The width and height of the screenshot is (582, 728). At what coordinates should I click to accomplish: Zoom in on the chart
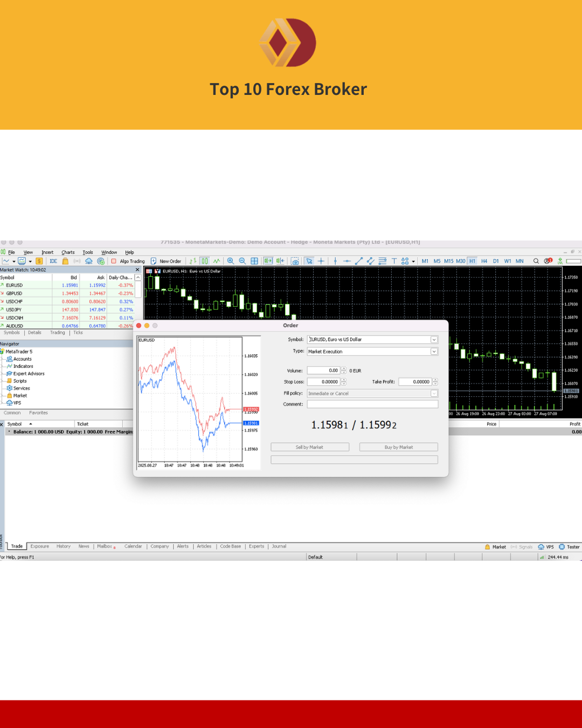coord(231,261)
